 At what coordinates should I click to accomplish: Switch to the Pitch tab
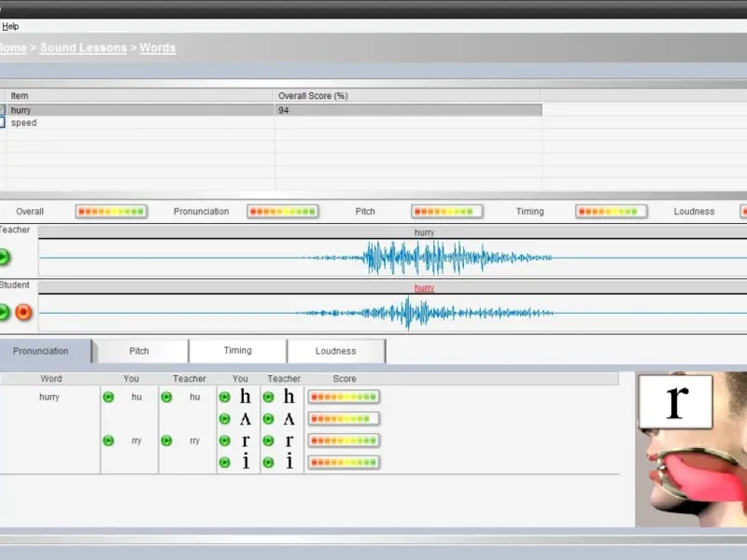(139, 351)
